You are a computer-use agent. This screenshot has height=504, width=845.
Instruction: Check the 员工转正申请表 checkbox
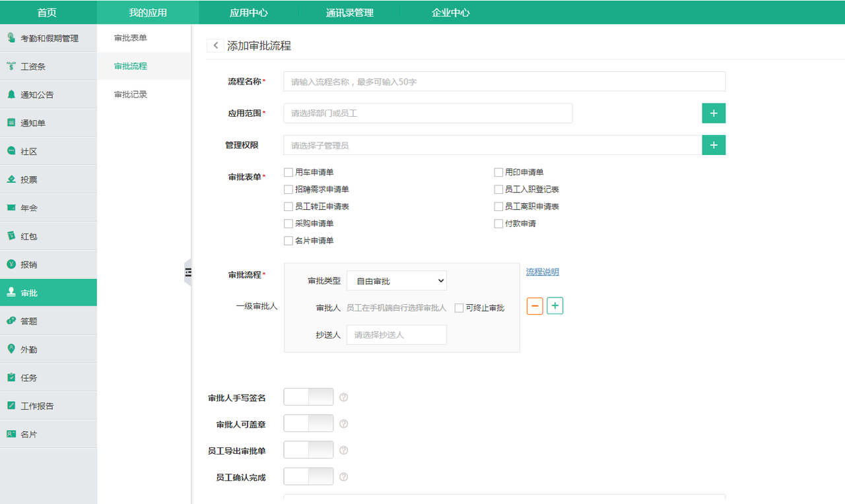click(288, 206)
